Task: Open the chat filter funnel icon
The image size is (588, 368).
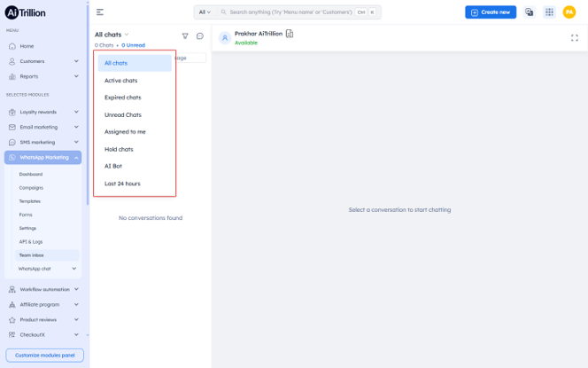Action: [x=185, y=36]
